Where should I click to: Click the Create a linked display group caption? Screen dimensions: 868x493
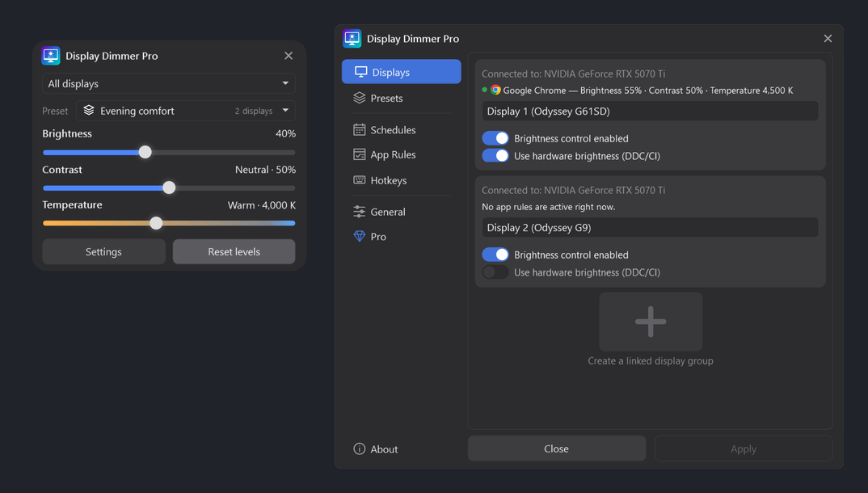[x=651, y=360]
